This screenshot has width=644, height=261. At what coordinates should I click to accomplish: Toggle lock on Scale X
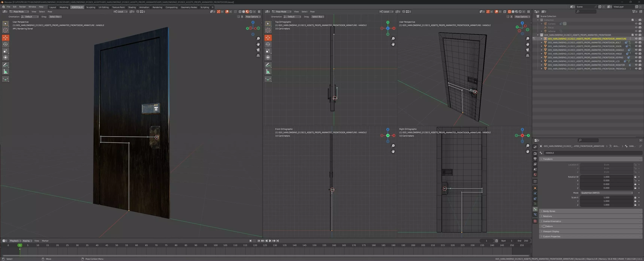[x=635, y=197]
